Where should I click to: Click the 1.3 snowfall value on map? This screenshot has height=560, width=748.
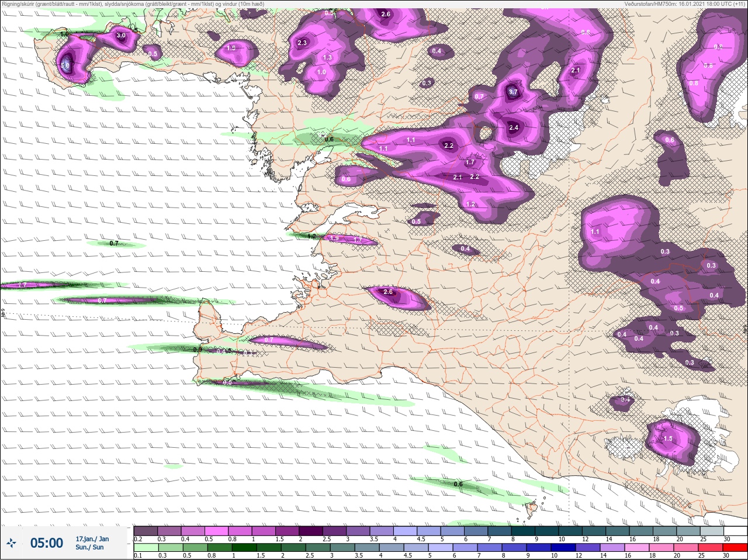coord(327,57)
